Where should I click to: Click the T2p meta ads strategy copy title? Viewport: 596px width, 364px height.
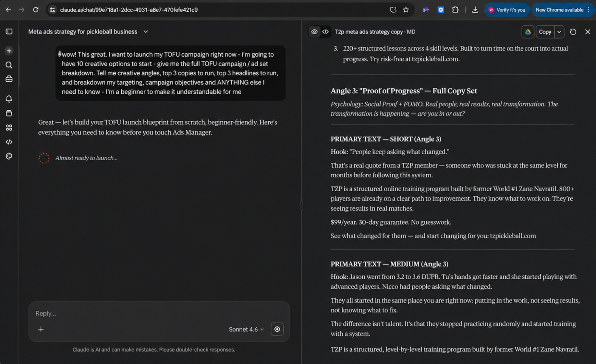(375, 32)
